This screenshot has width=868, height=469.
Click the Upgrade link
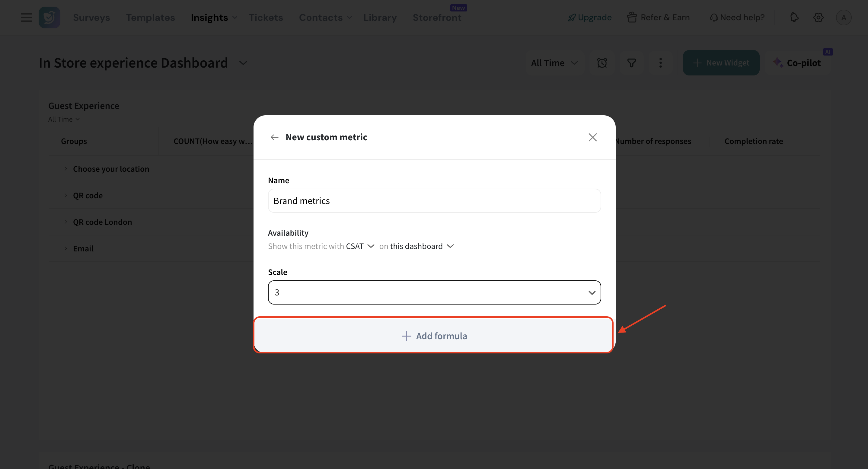click(590, 17)
